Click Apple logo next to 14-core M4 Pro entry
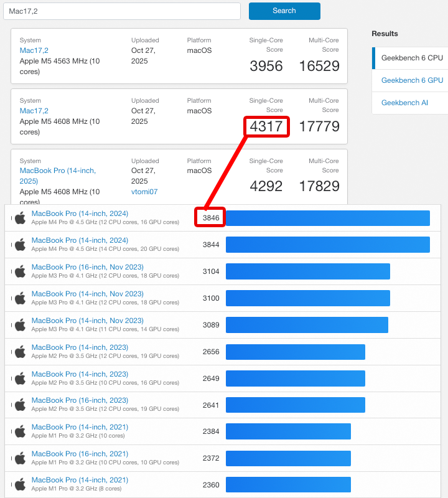This screenshot has height=498, width=448. click(x=20, y=245)
